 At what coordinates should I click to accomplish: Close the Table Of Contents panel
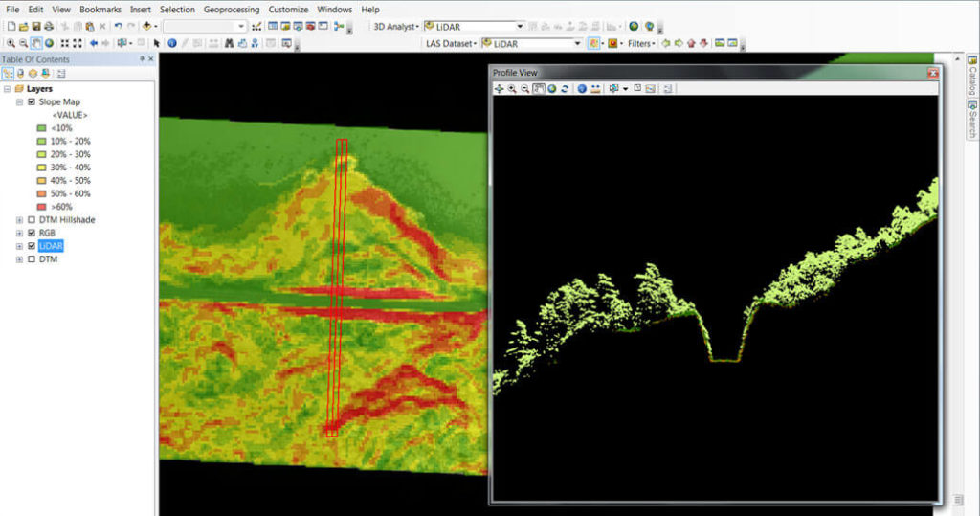pos(150,58)
